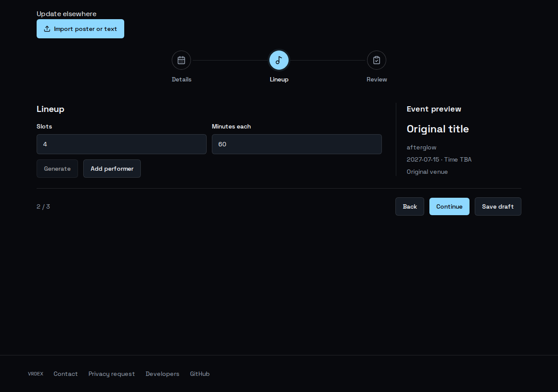558x392 pixels.
Task: Focus the Slots input field
Action: pos(122,144)
